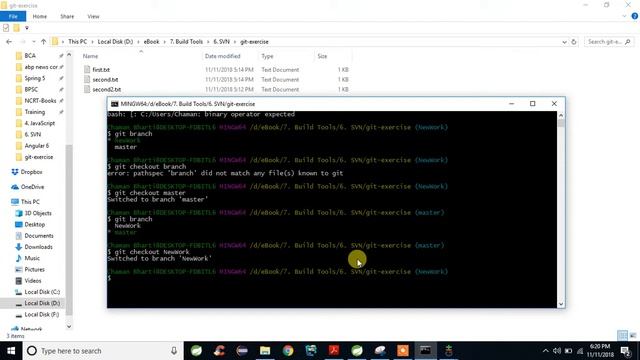This screenshot has height=360, width=640.
Task: Open the BCA pinned folder in the sidebar
Action: point(30,56)
